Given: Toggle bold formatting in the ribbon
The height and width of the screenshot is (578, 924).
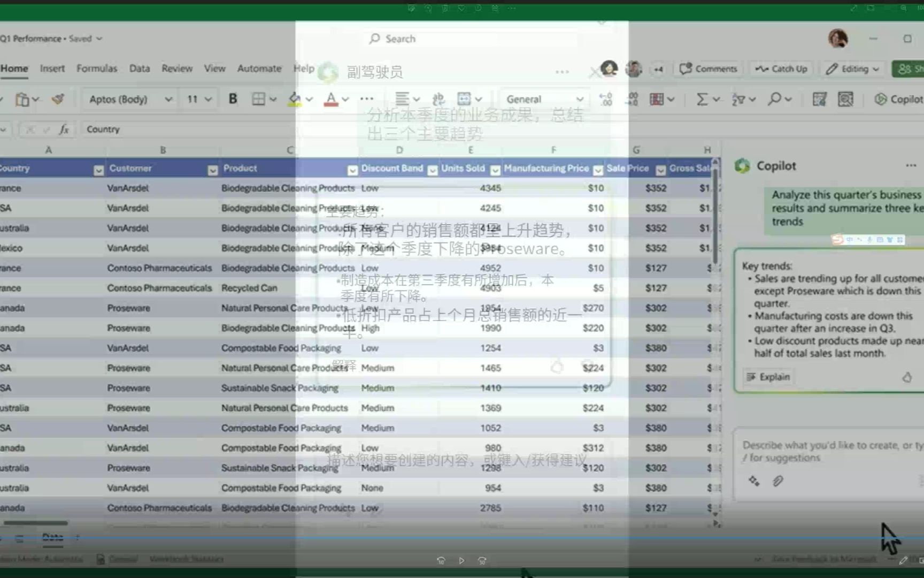Looking at the screenshot, I should click(233, 99).
